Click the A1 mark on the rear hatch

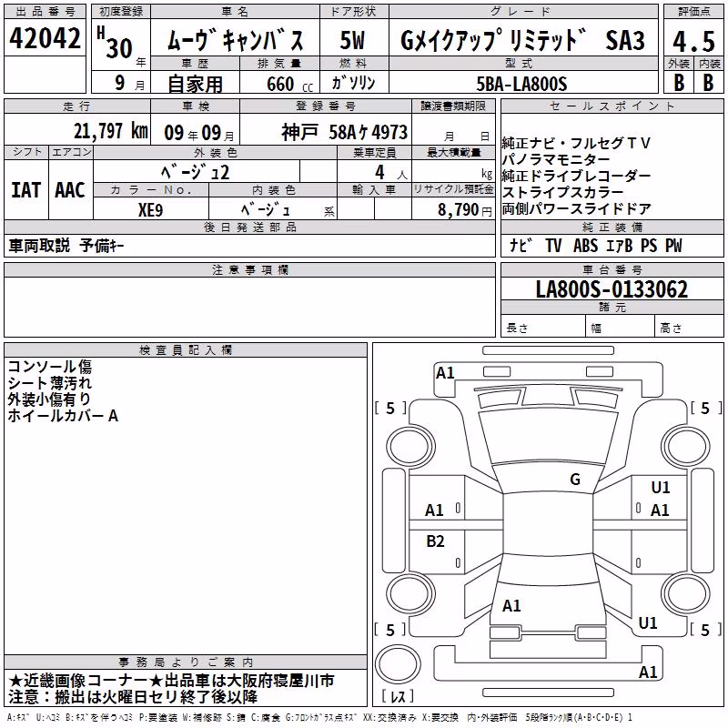tap(511, 606)
